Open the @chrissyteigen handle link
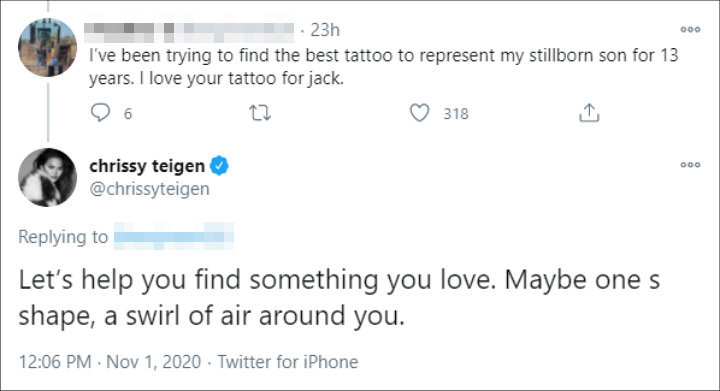The image size is (720, 391). (x=149, y=189)
